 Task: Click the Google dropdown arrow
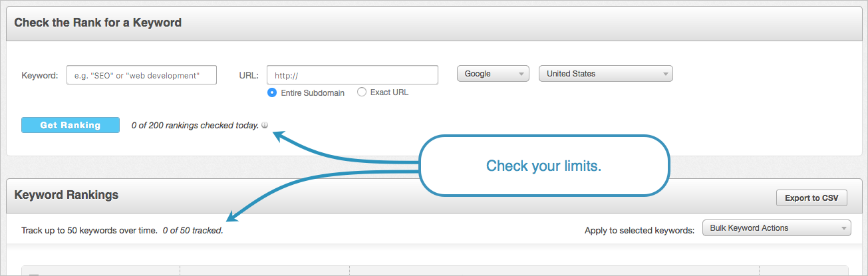coord(521,74)
